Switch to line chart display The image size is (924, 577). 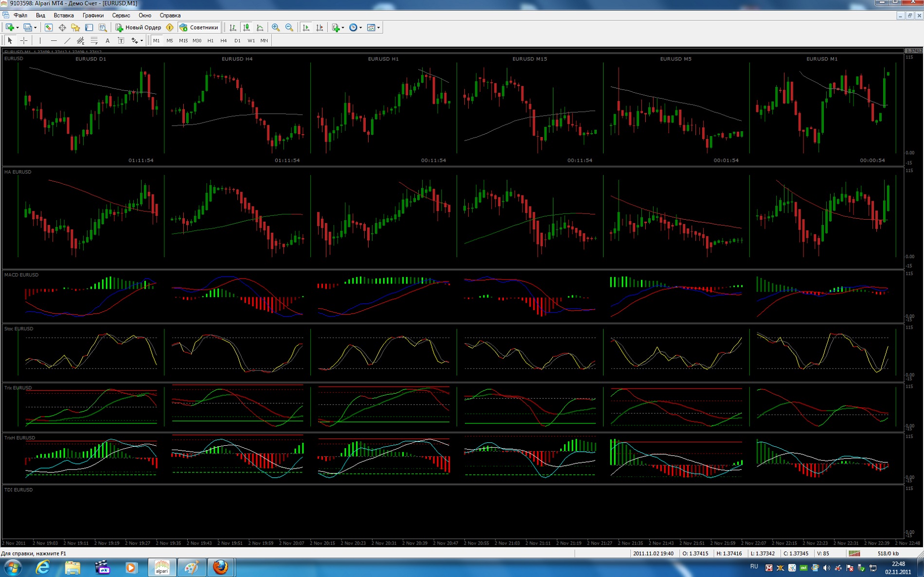[x=260, y=27]
